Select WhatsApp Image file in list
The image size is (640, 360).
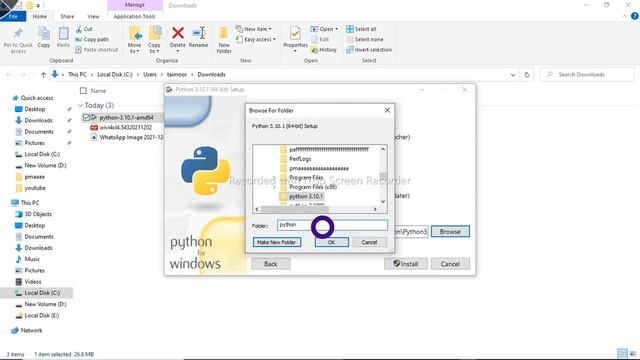pyautogui.click(x=127, y=138)
